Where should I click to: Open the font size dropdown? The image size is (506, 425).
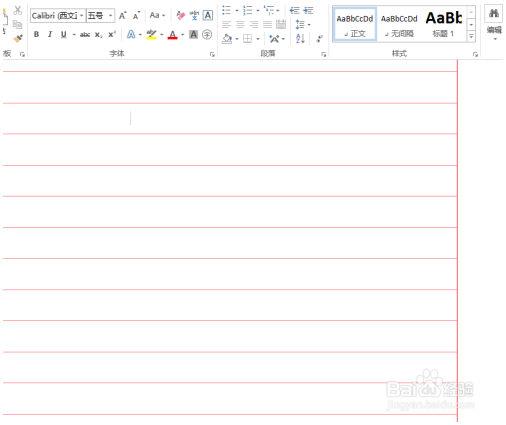(x=110, y=16)
